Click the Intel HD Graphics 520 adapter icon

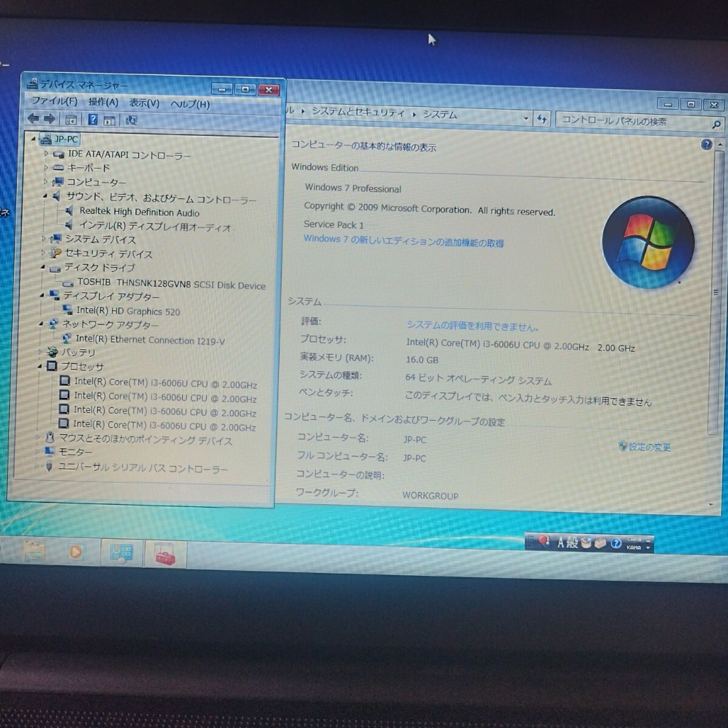coord(67,310)
